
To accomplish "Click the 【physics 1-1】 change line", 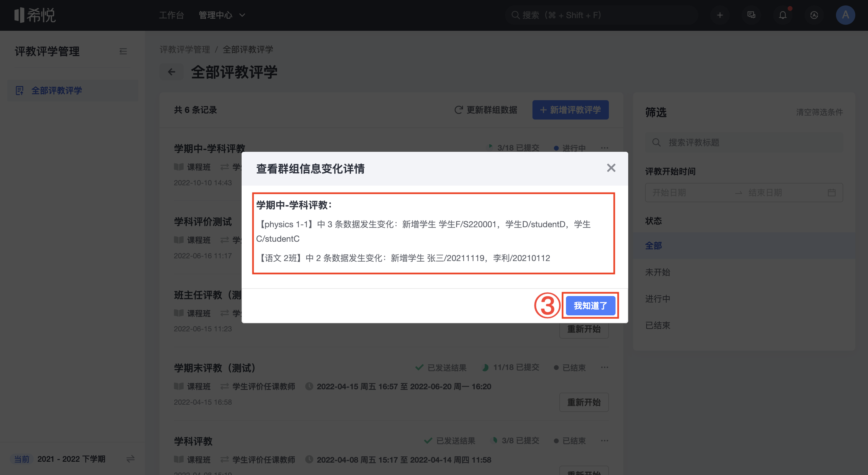I will click(x=423, y=231).
